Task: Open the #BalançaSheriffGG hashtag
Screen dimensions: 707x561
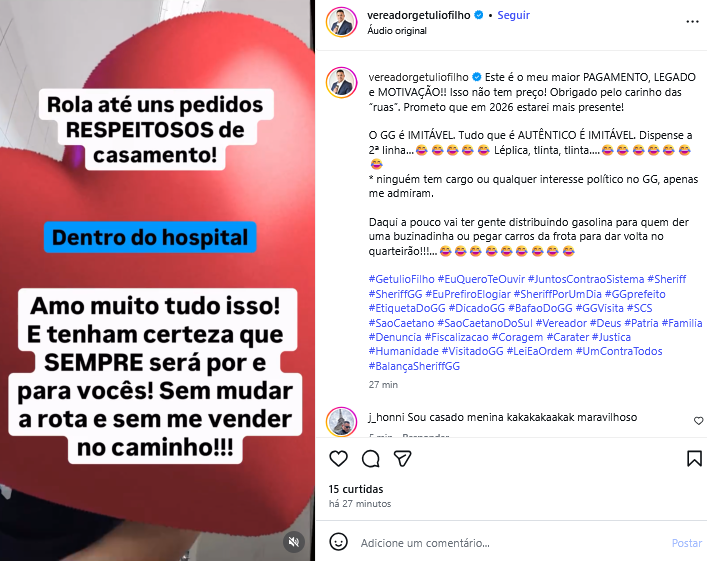Action: [x=414, y=366]
